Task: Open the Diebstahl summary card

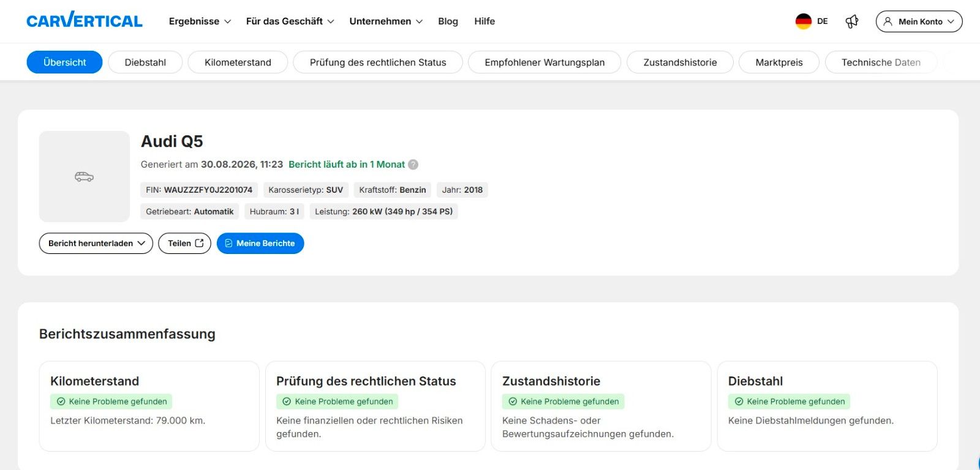Action: [827, 406]
